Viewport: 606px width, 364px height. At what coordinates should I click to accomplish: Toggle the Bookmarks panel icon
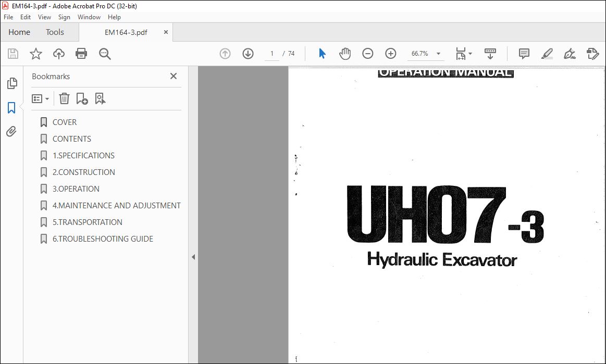tap(11, 107)
